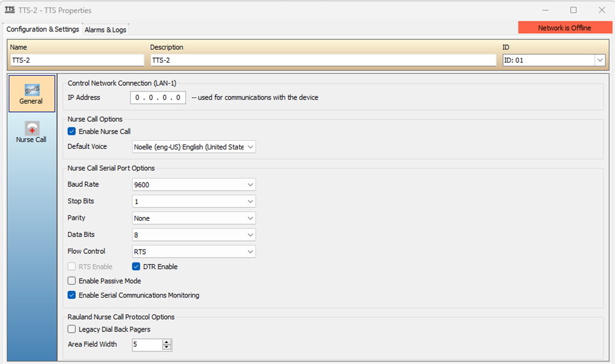This screenshot has width=615, height=364.
Task: Click the Network is Offline status button
Action: 565,28
